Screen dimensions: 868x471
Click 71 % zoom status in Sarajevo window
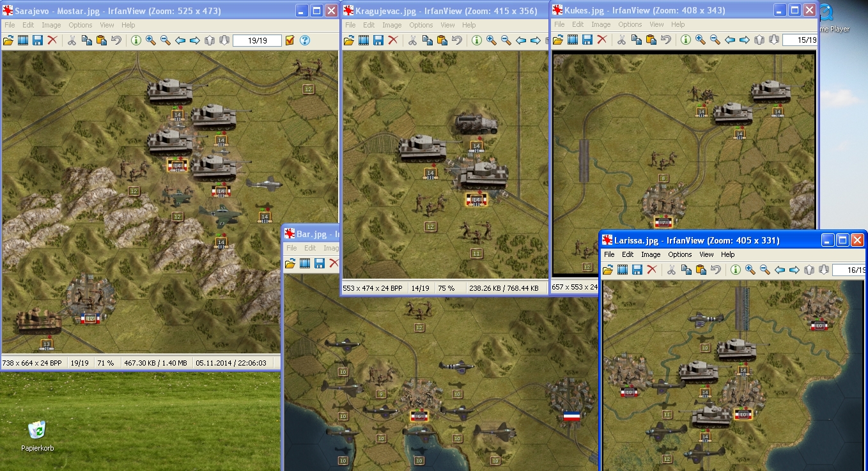point(105,363)
